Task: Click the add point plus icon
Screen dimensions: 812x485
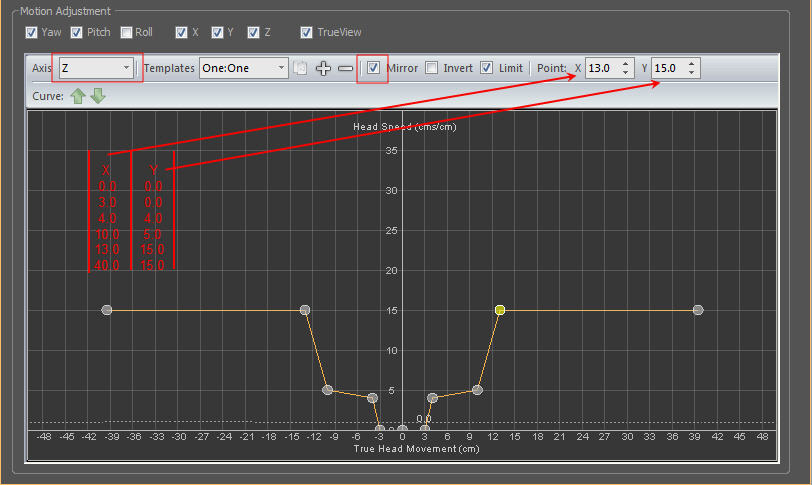Action: click(x=323, y=68)
